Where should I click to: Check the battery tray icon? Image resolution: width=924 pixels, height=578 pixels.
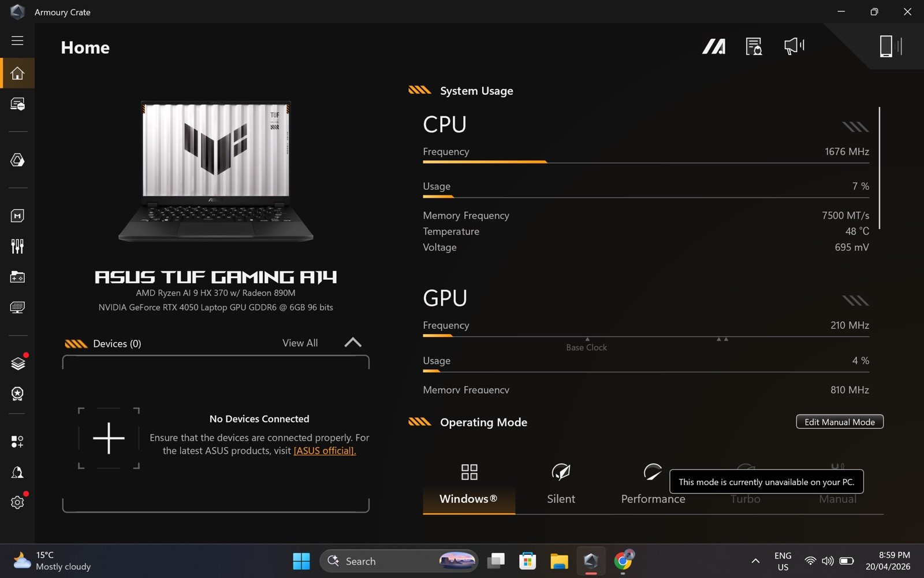coord(847,561)
